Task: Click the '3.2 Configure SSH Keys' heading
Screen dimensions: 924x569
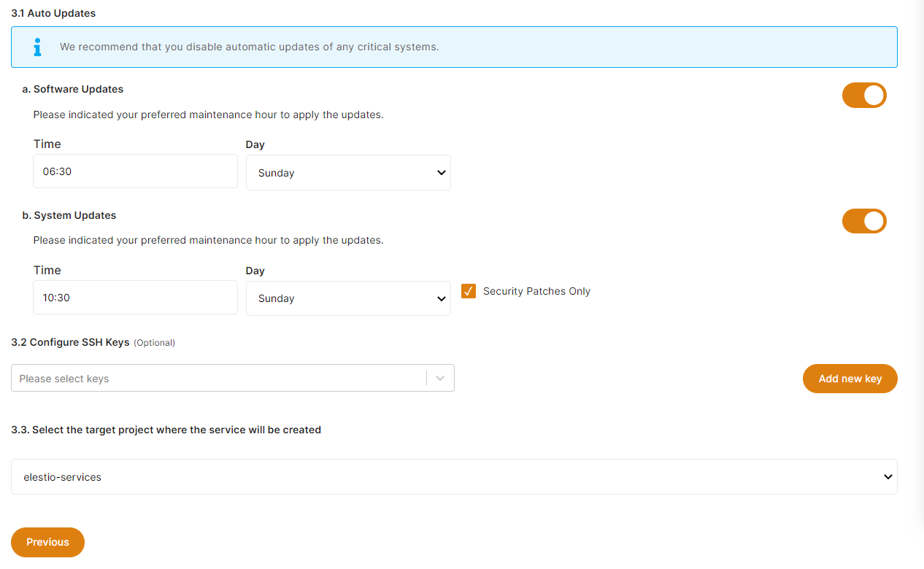Action: [71, 342]
